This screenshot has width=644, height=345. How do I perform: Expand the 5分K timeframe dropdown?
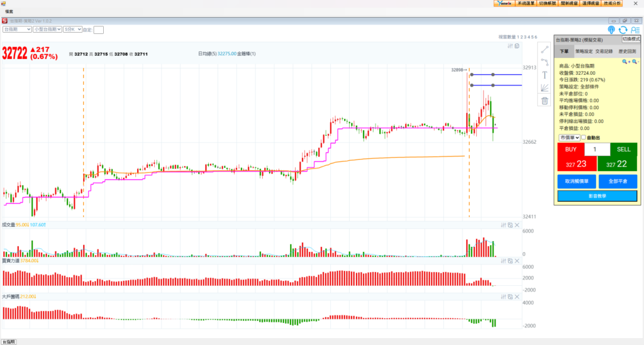[72, 29]
